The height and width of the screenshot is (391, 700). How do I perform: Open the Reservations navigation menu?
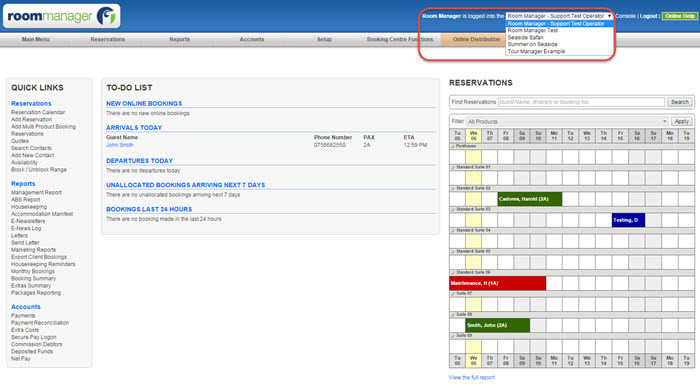108,39
